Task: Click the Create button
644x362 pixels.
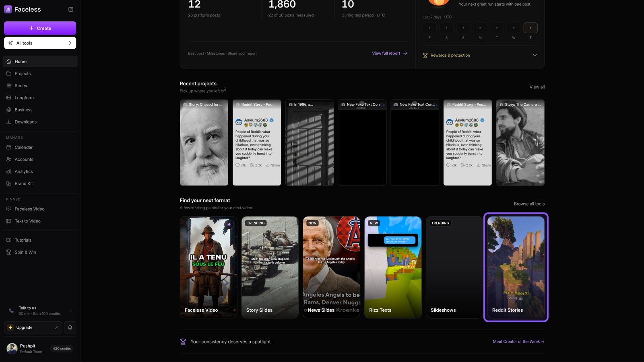Action: coord(40,28)
